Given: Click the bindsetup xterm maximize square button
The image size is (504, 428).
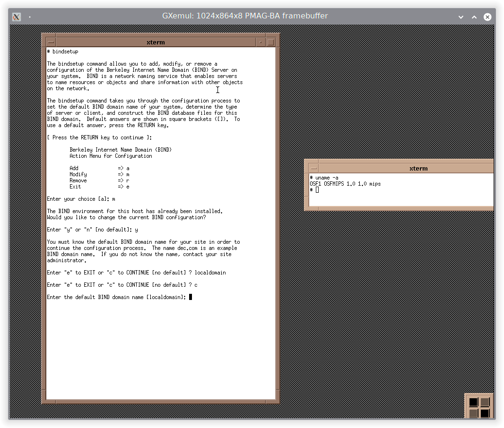Looking at the screenshot, I should (270, 42).
